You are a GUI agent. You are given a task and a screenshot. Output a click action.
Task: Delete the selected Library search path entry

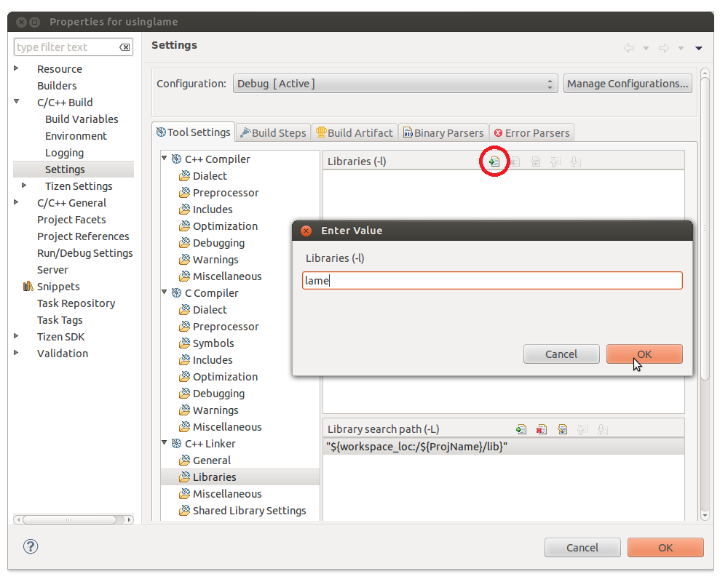tap(541, 430)
